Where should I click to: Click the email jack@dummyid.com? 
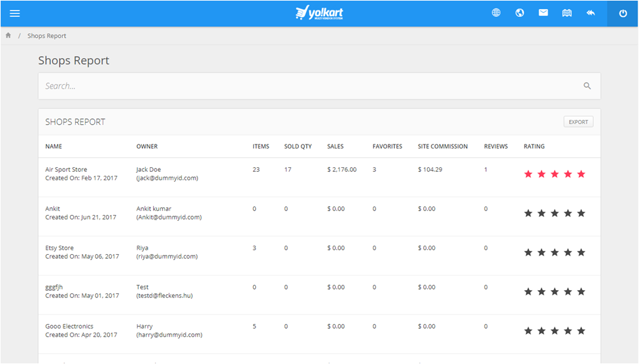(167, 178)
